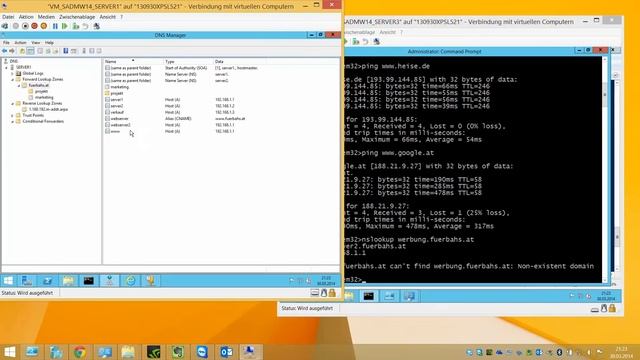Click the host Windows Start button
Viewport: 640px width, 360px height.
[x=10, y=352]
